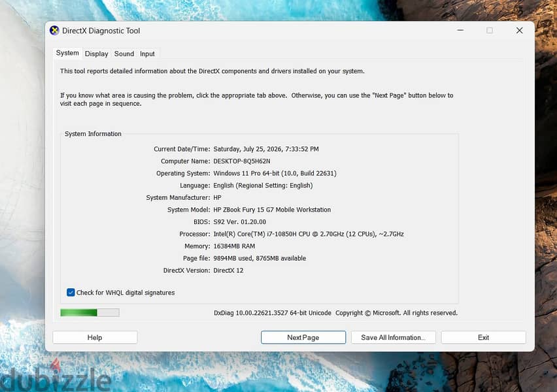
Task: Click the English regional setting language value
Action: click(263, 186)
